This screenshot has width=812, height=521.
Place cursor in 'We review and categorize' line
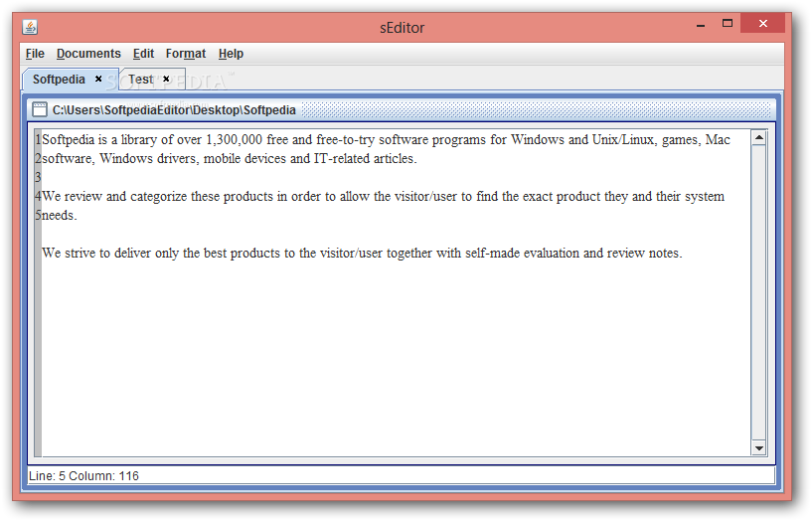[383, 197]
